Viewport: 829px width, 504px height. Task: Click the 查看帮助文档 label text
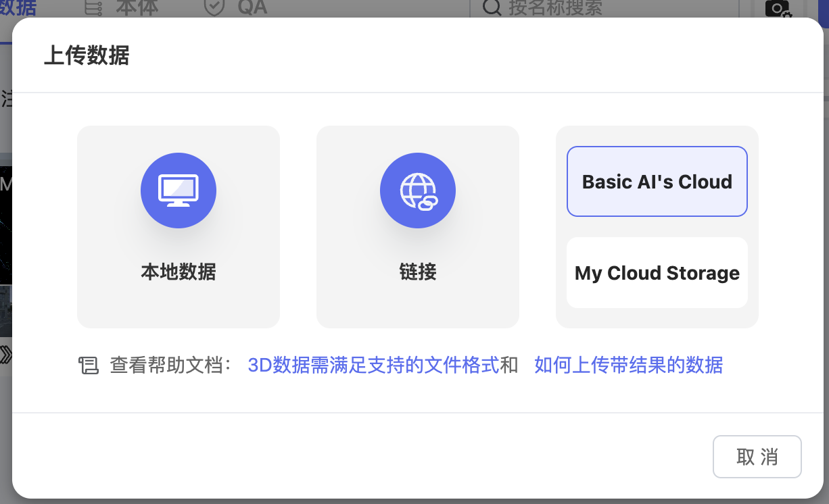click(x=170, y=366)
